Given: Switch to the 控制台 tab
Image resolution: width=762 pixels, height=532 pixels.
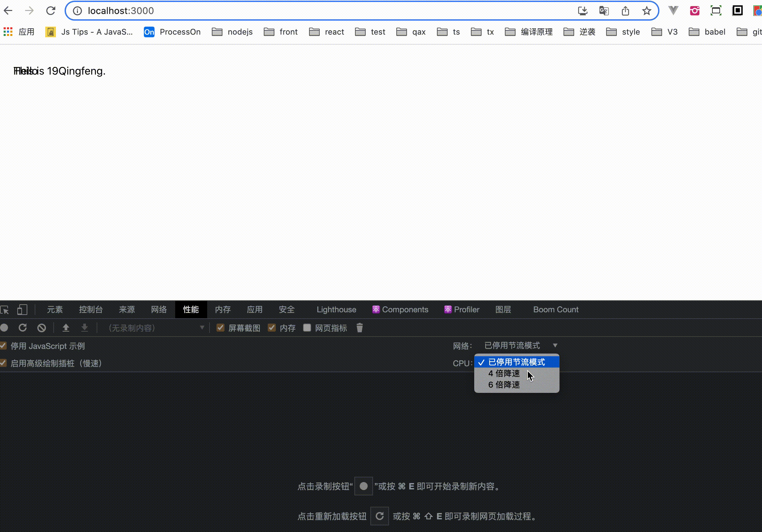Looking at the screenshot, I should pos(91,310).
